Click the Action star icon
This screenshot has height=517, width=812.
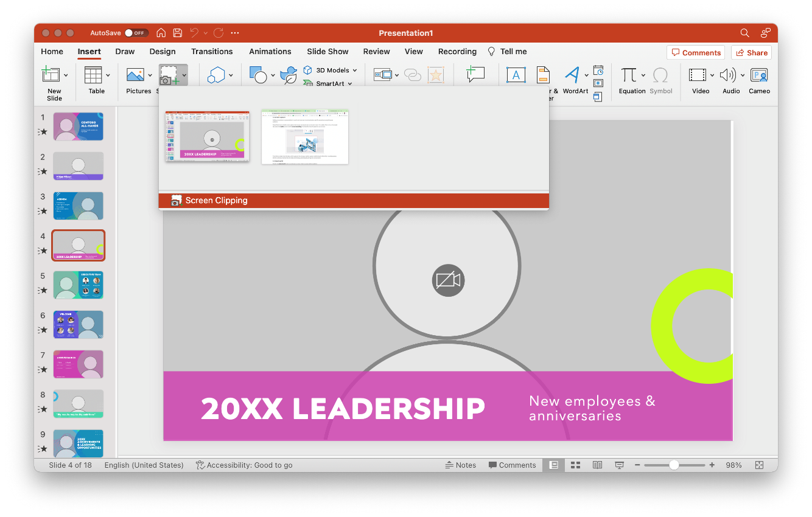[x=435, y=75]
